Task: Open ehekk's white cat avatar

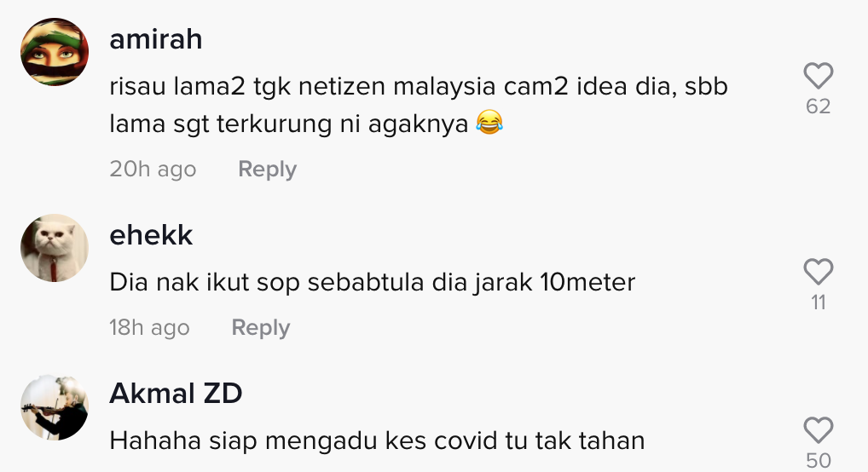Action: coord(55,248)
